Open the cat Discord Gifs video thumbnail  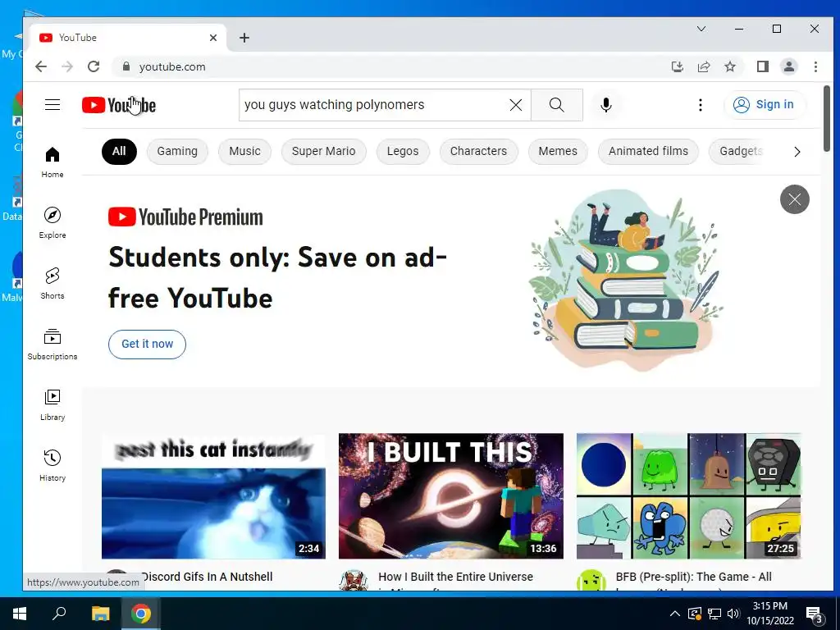214,496
